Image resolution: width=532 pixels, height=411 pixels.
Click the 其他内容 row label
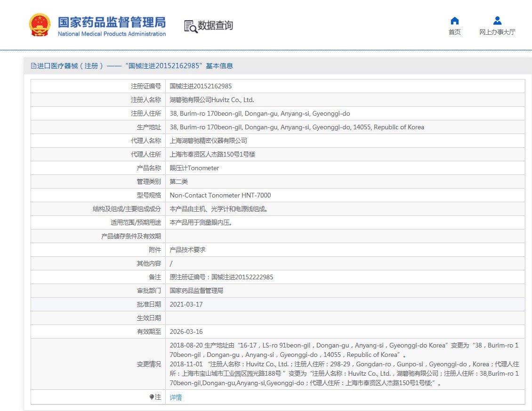149,263
